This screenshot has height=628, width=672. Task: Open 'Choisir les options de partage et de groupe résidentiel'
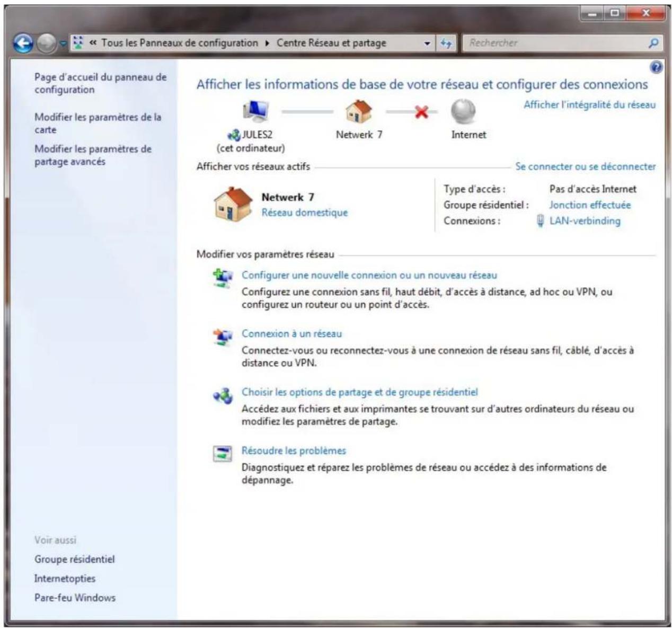pos(359,392)
